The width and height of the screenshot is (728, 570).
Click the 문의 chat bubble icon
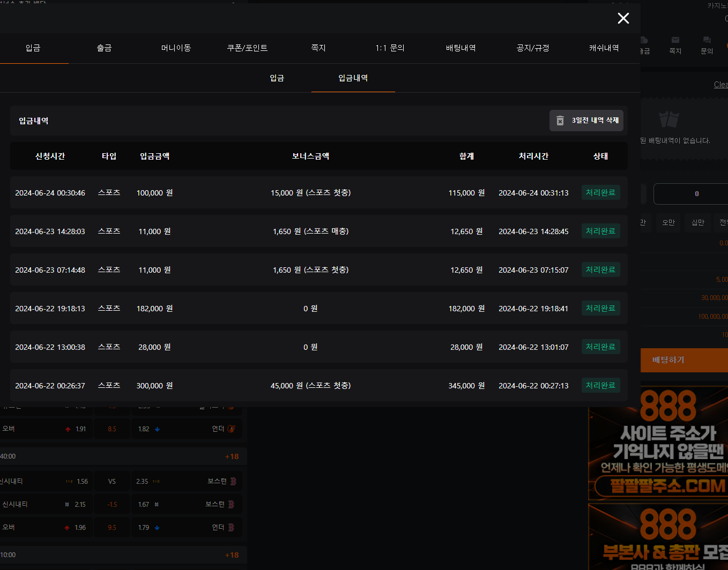pos(707,40)
